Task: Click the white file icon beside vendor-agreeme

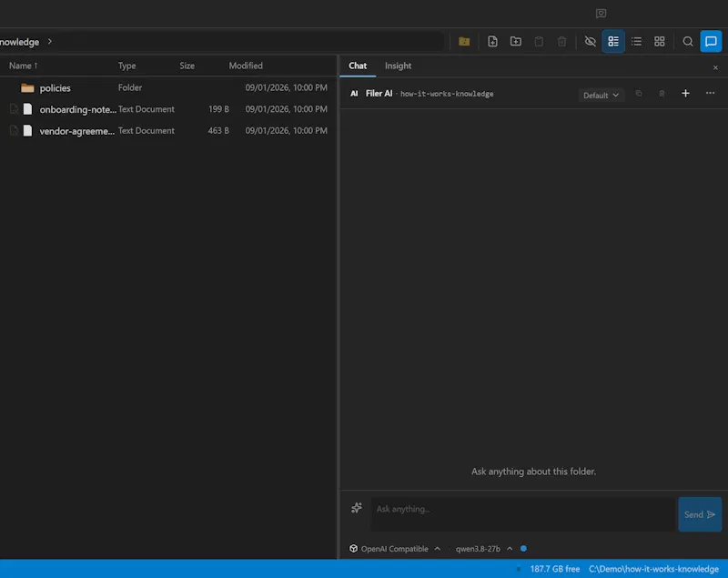Action: tap(28, 130)
